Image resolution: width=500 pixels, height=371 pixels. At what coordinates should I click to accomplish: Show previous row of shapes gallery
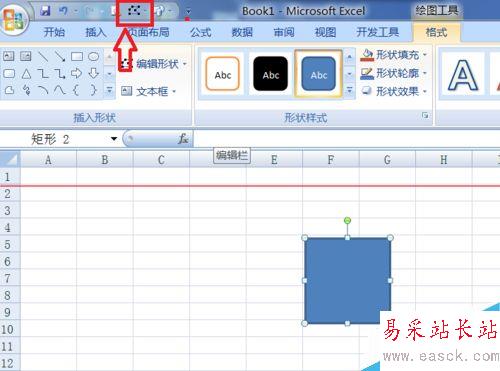click(109, 57)
